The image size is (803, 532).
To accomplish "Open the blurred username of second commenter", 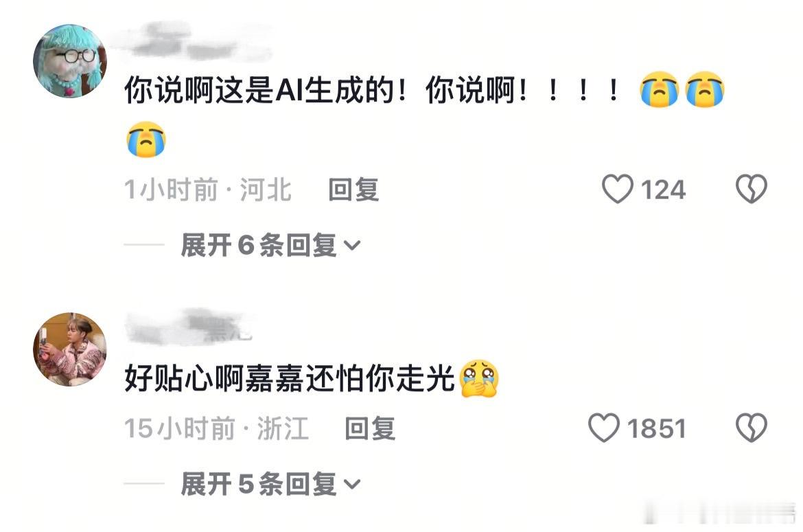I will [189, 325].
